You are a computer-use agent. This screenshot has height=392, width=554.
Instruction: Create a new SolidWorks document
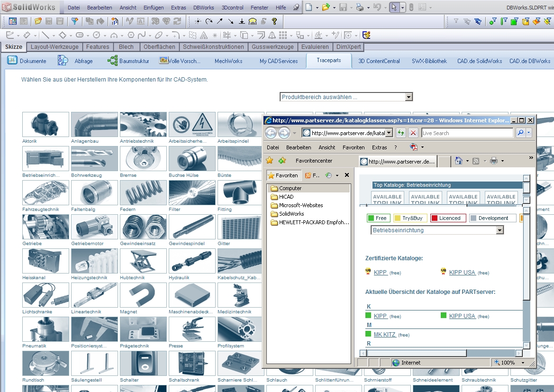309,7
